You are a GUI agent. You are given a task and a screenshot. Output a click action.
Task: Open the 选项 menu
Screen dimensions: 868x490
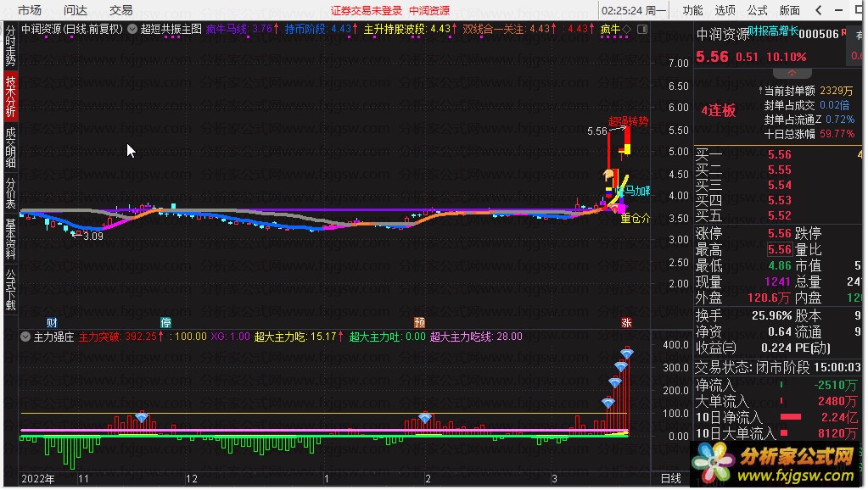click(725, 10)
